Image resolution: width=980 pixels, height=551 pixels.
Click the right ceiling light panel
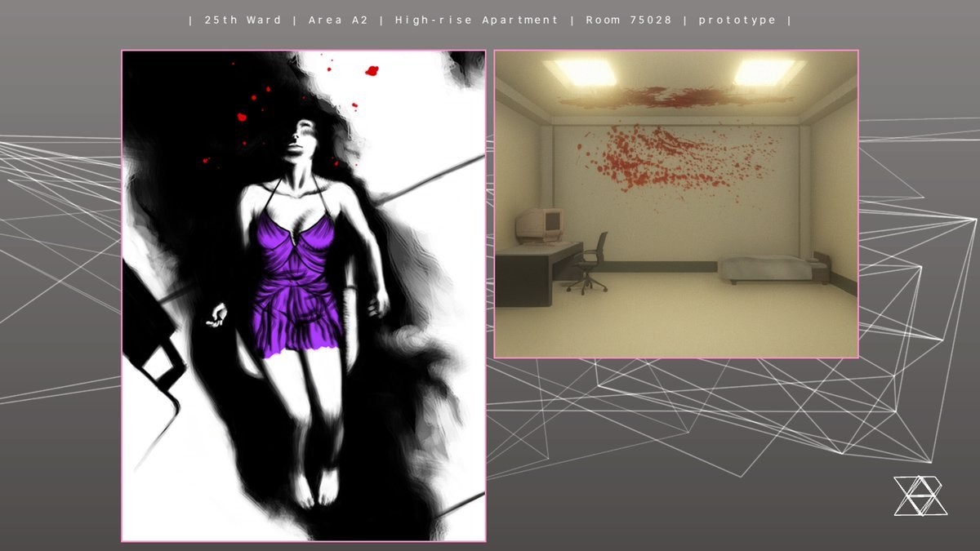(x=764, y=72)
